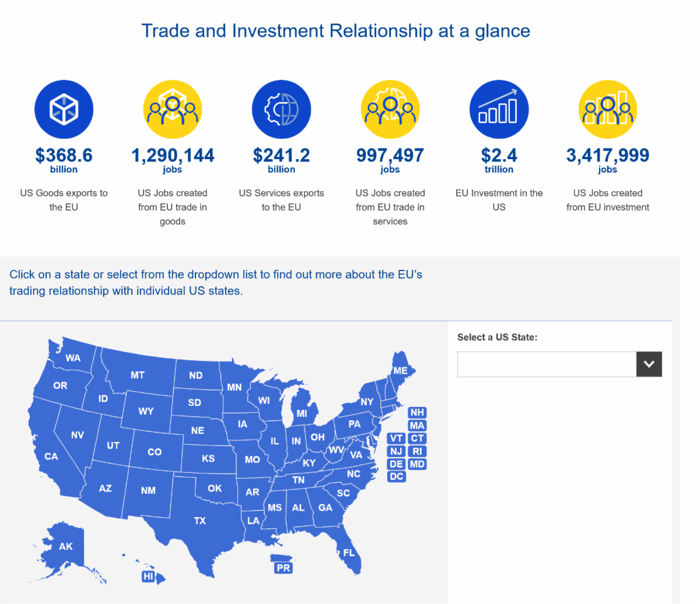Image resolution: width=700 pixels, height=604 pixels.
Task: Click the goods trade jobs people icon
Action: coord(173,110)
